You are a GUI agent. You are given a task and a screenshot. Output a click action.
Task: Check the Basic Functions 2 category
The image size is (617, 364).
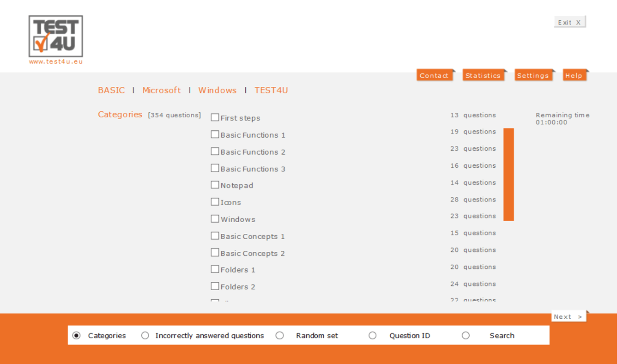tap(215, 152)
